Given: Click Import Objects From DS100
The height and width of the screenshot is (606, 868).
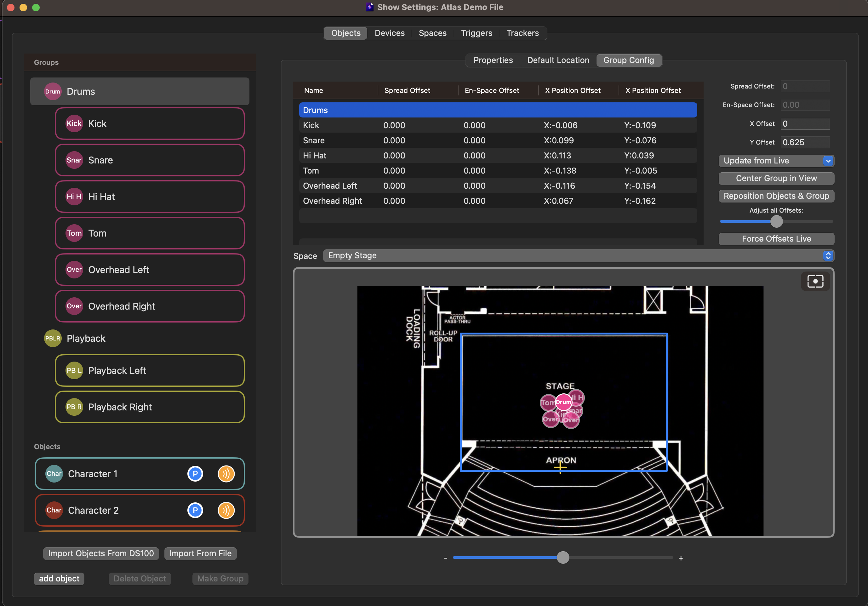Looking at the screenshot, I should pos(101,553).
